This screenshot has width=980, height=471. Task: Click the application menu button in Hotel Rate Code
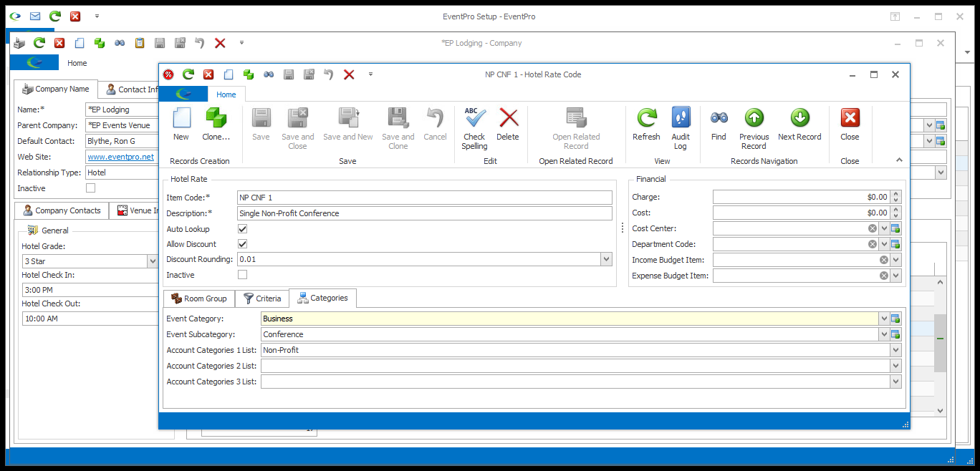coord(183,94)
